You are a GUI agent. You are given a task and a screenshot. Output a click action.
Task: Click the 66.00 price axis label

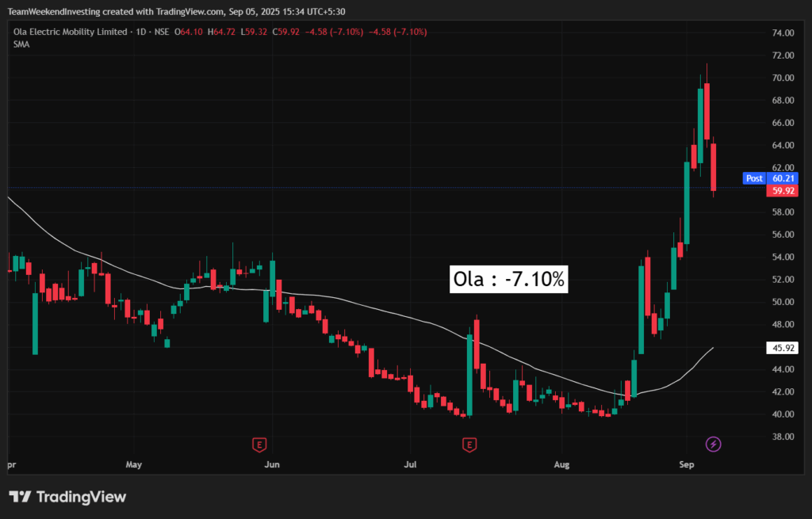[x=783, y=123]
